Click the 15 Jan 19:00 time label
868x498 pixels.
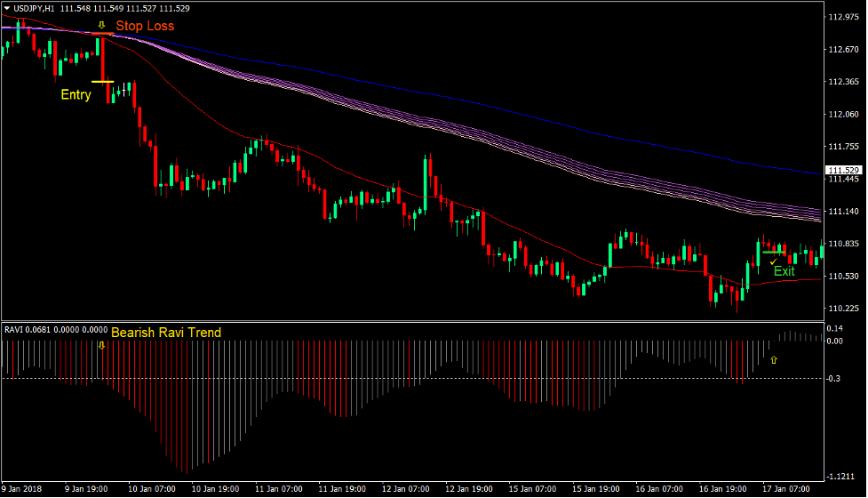tap(596, 489)
